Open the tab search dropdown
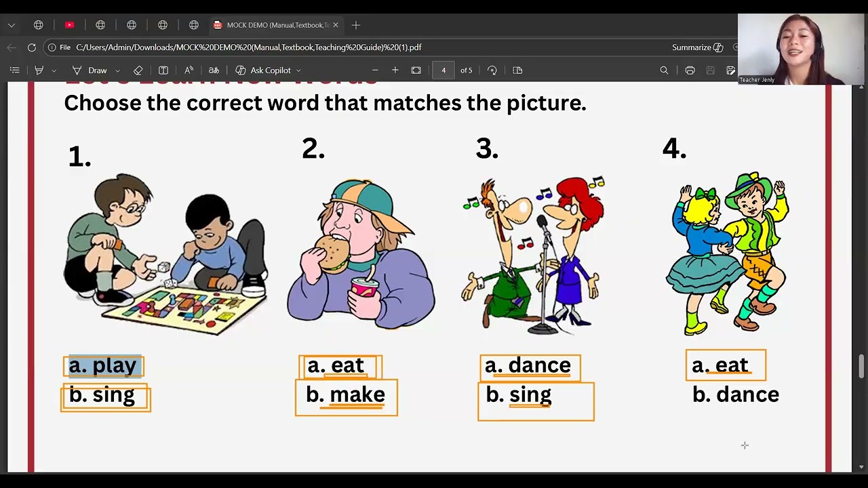868x488 pixels. click(12, 25)
